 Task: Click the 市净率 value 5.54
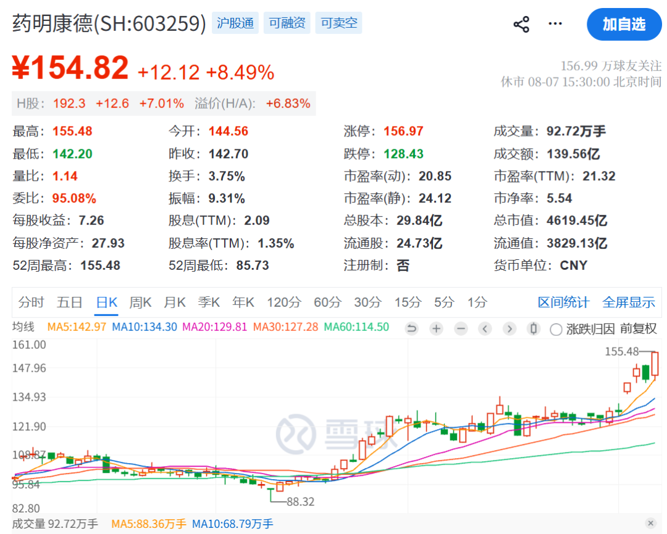559,198
